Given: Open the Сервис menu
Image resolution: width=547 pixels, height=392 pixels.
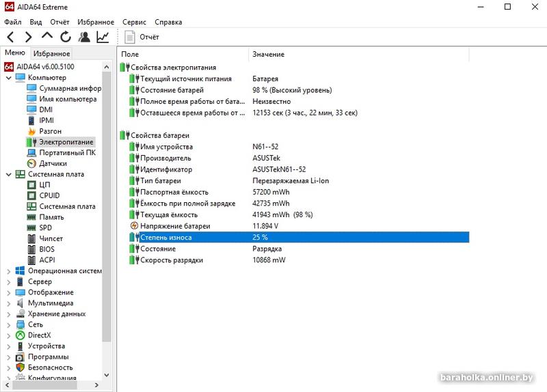Looking at the screenshot, I should pyautogui.click(x=134, y=22).
